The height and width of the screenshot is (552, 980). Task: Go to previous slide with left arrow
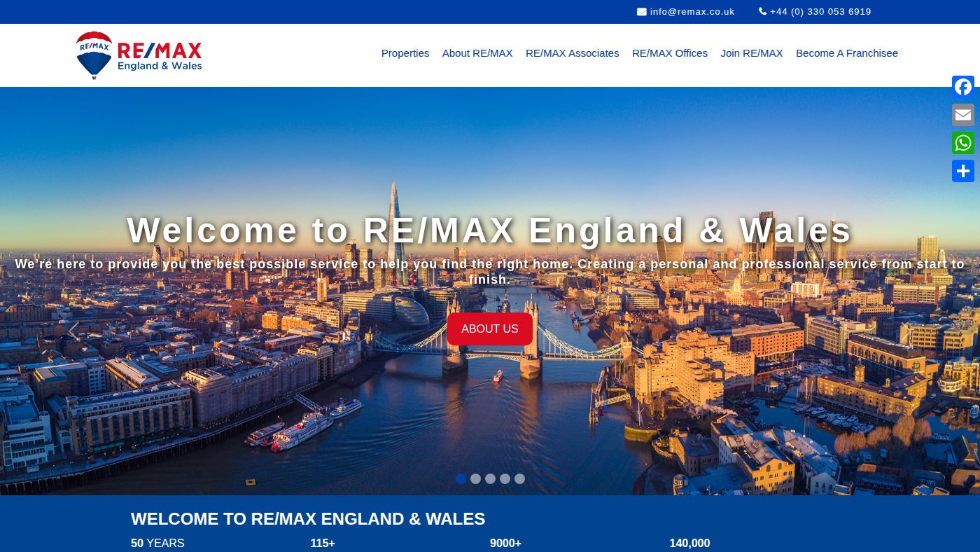[x=73, y=331]
